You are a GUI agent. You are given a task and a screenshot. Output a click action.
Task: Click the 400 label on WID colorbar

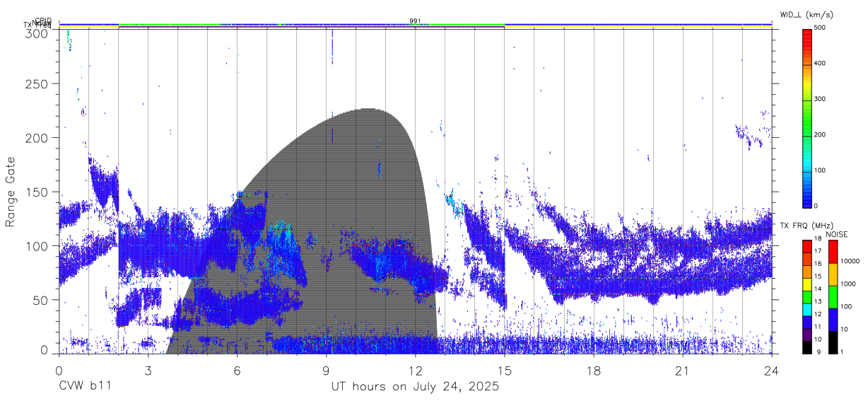[x=821, y=64]
